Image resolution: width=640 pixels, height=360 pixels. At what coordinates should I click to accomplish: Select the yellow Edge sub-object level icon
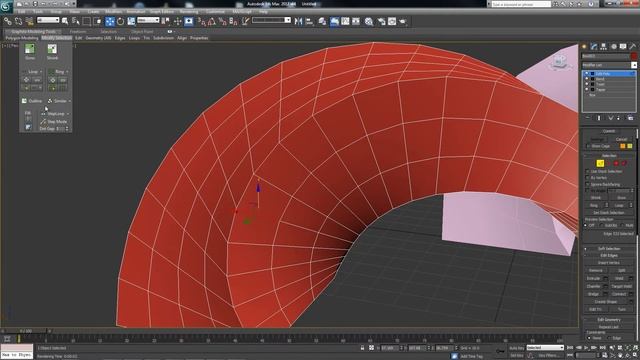600,163
